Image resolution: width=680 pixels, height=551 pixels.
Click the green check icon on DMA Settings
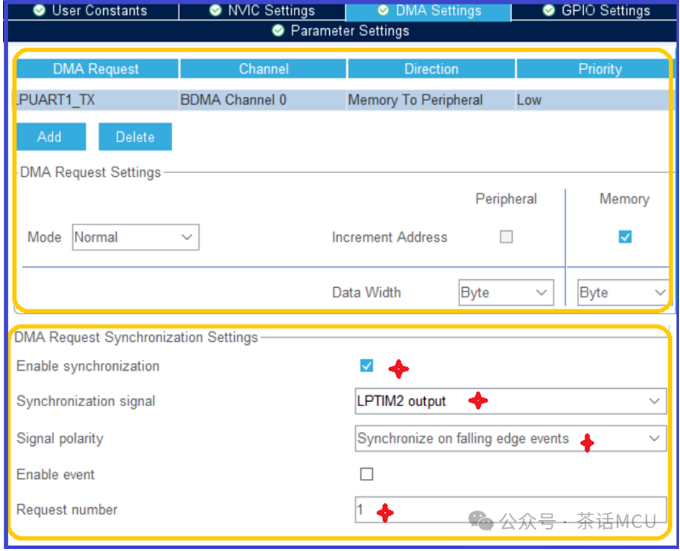[383, 11]
